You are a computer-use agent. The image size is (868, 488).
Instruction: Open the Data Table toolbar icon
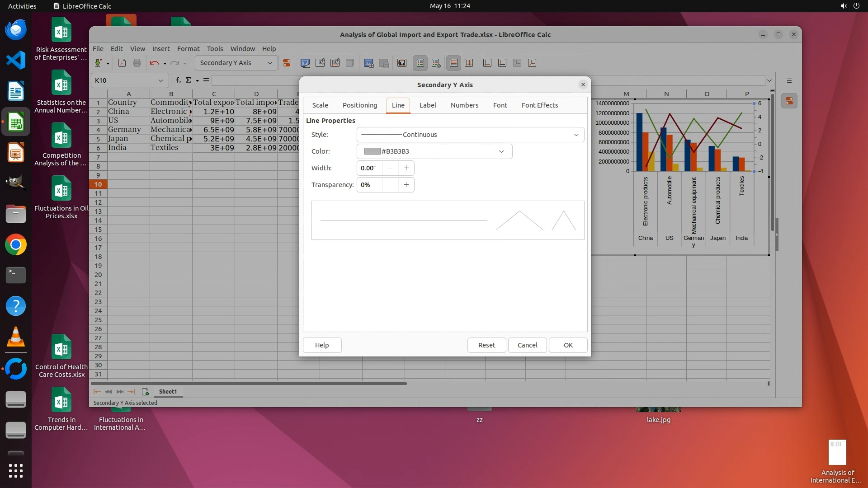[x=368, y=63]
